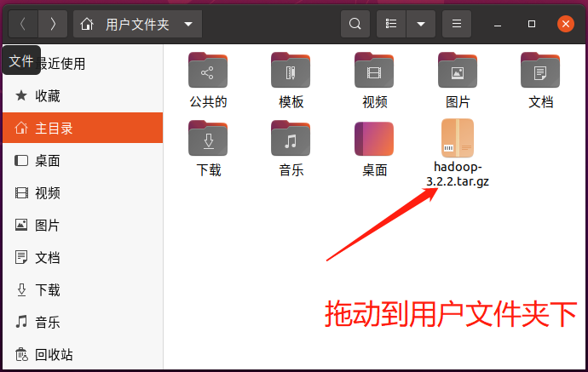
Task: Open the search magnifier button
Action: pos(355,24)
